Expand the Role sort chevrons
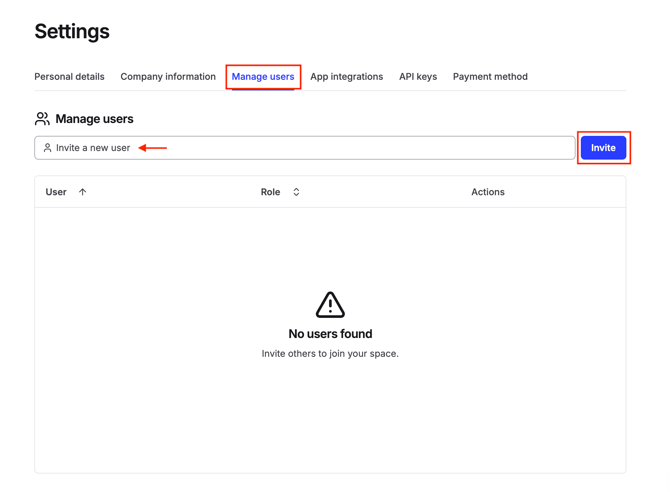Viewport: 670px width, 492px height. click(x=296, y=192)
